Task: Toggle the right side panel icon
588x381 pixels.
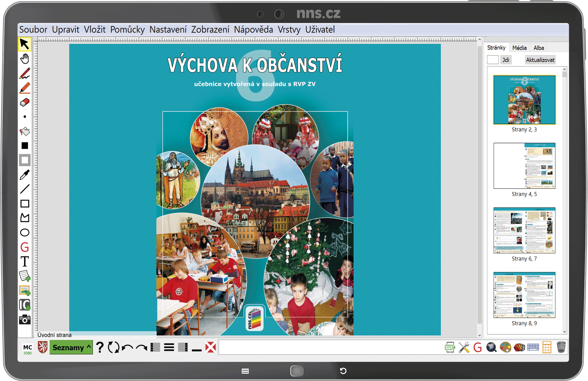Action: click(x=183, y=347)
